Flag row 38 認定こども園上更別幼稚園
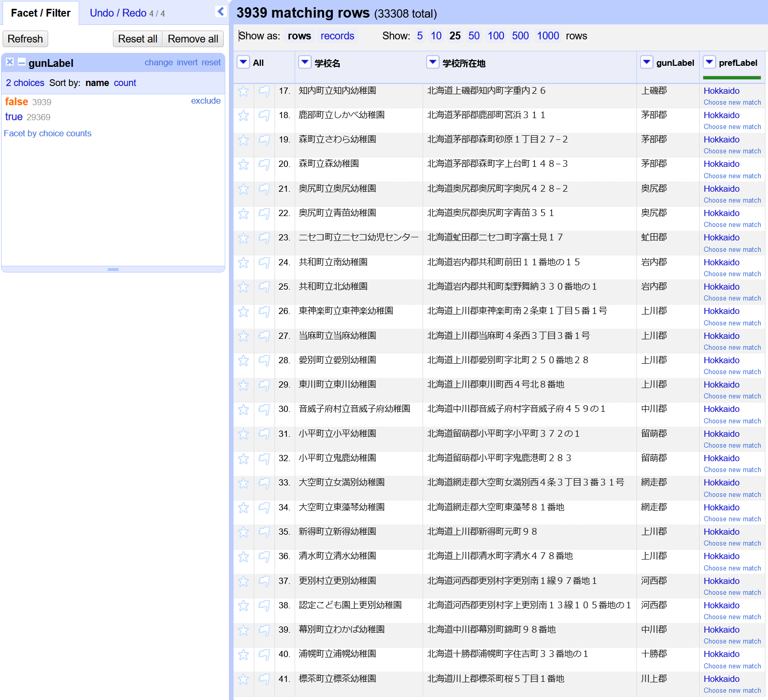The height and width of the screenshot is (700, 768). tap(264, 606)
